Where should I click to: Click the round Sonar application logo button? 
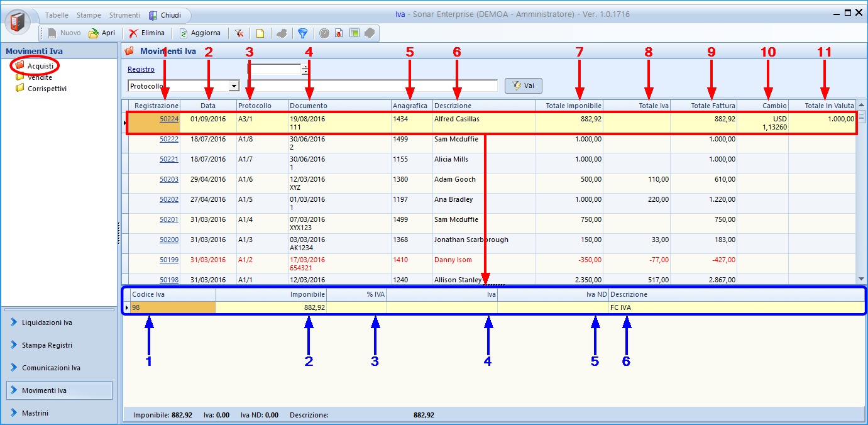[18, 22]
